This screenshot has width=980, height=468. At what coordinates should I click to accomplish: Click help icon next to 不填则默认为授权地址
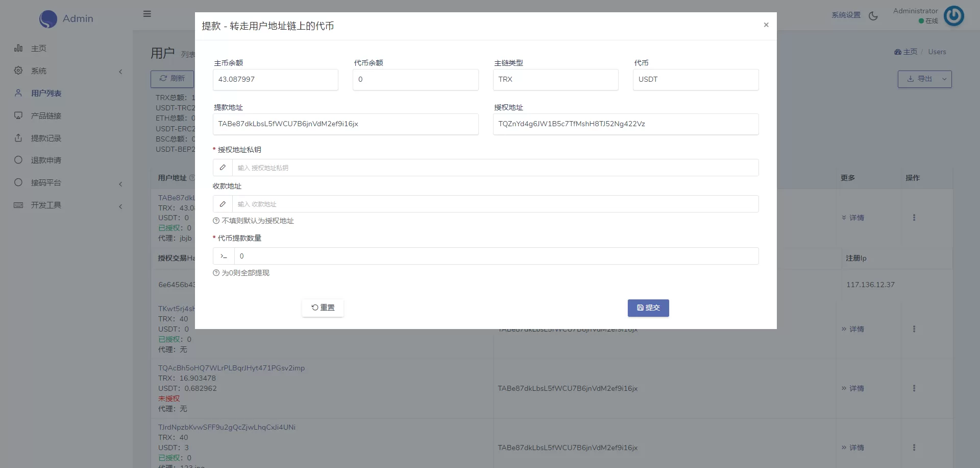pos(216,221)
